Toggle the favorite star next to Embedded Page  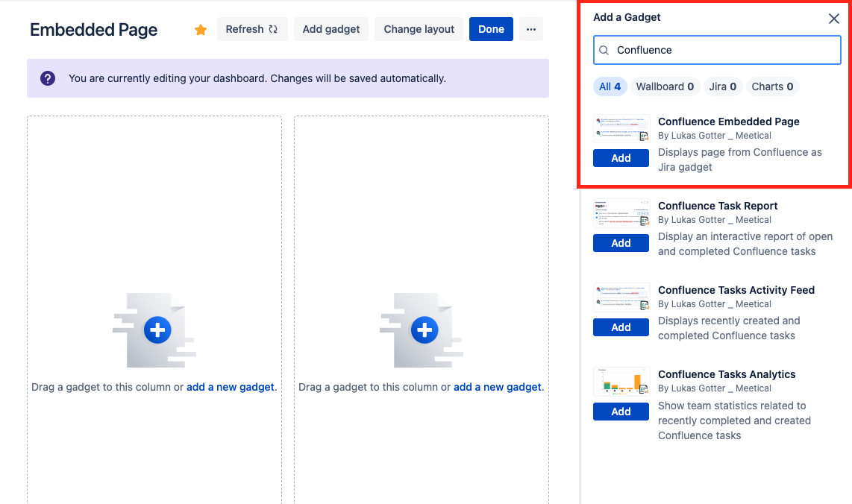(201, 29)
